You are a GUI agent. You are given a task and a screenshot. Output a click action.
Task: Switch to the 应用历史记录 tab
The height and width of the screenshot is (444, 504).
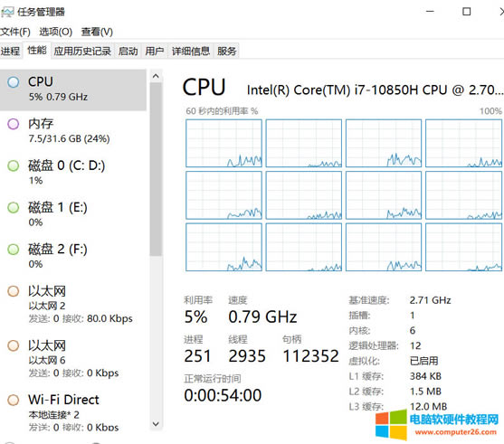point(82,51)
